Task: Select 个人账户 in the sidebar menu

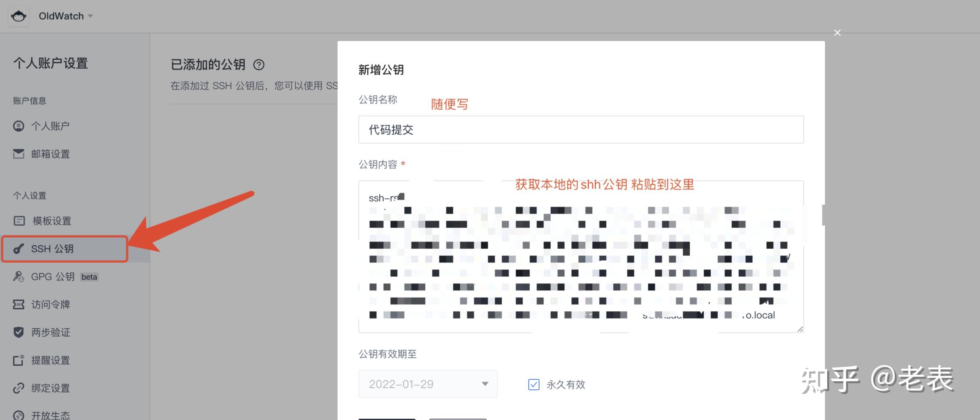Action: coord(50,126)
